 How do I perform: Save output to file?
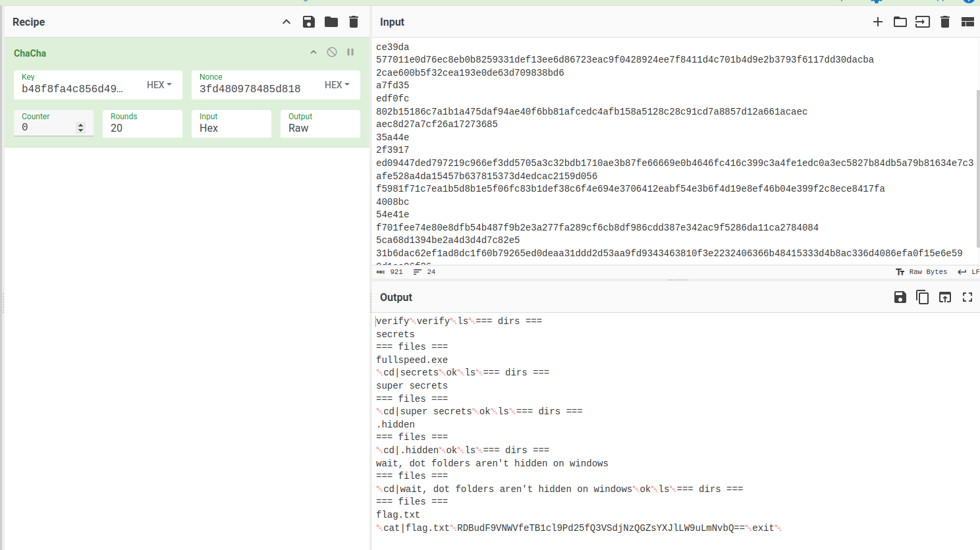(x=900, y=297)
